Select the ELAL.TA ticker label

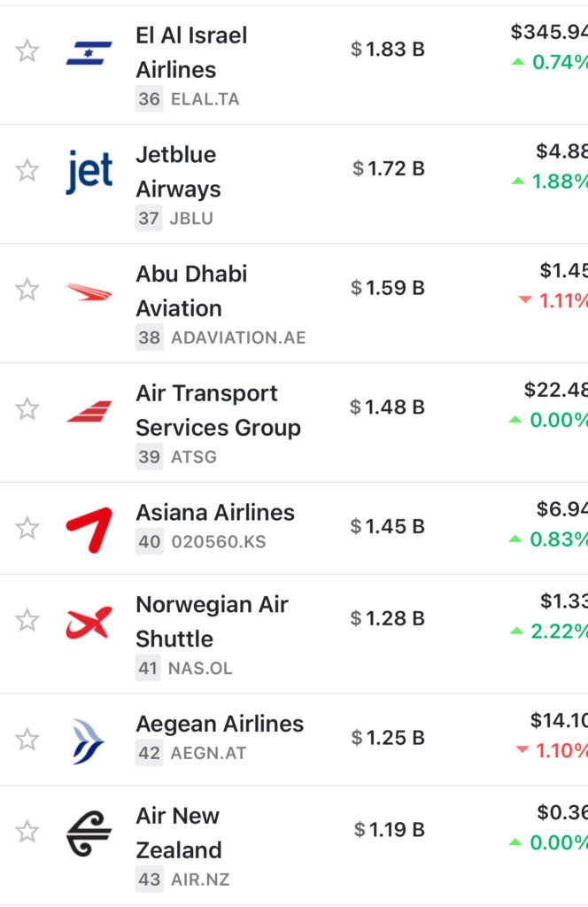[x=205, y=99]
